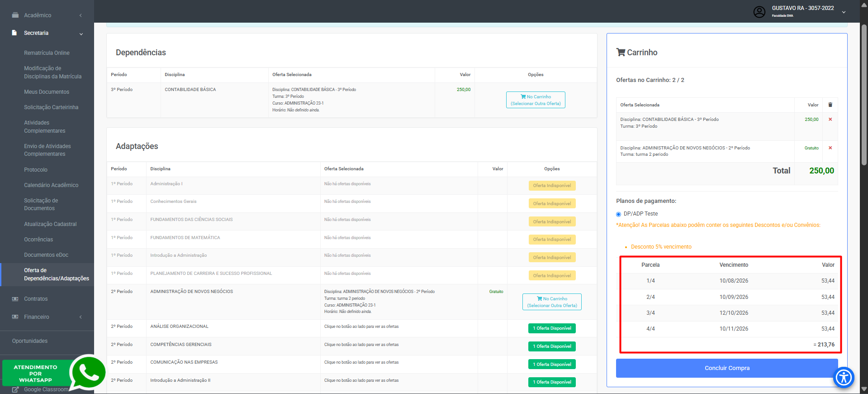Open Envio de Atividades Complementares

point(47,150)
